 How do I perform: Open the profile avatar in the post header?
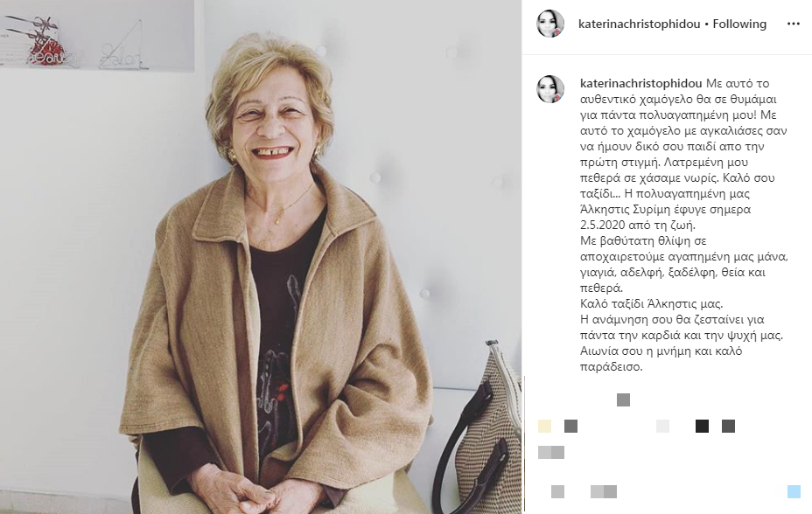(550, 24)
